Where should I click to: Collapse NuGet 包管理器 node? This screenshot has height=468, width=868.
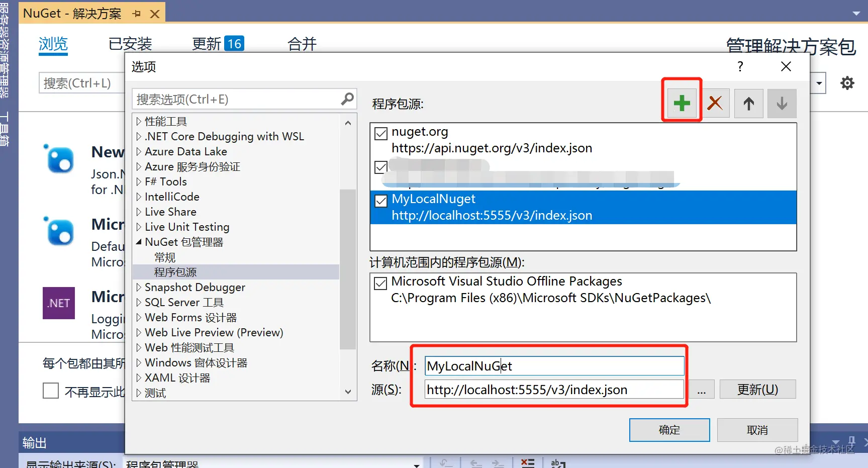point(139,242)
